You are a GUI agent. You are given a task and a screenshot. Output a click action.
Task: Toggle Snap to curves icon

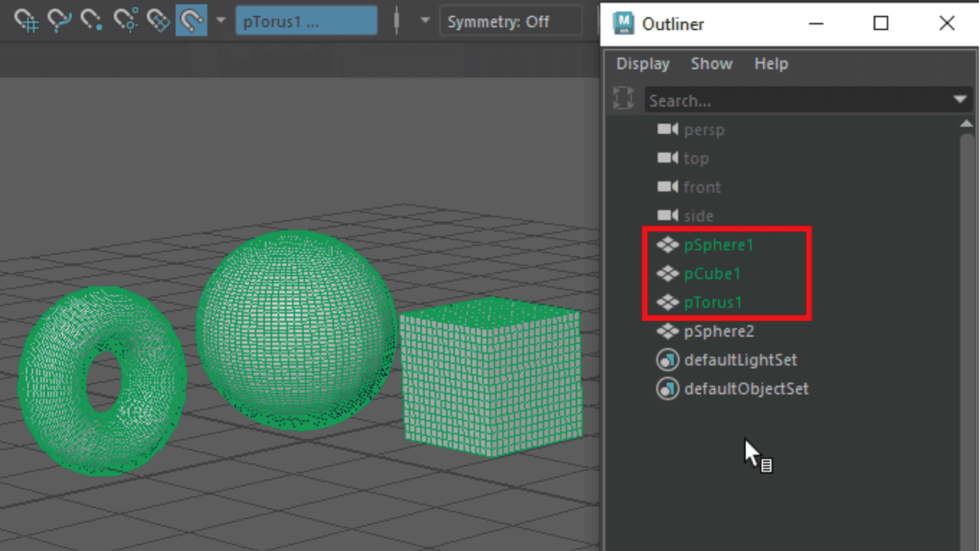click(60, 21)
